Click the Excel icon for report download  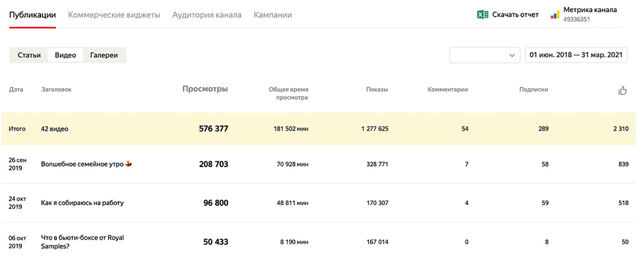(x=483, y=15)
